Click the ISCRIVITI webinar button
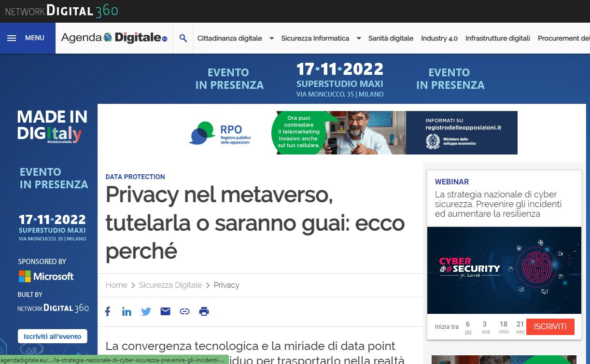Screen dimensions: 590x364 [x=550, y=327]
